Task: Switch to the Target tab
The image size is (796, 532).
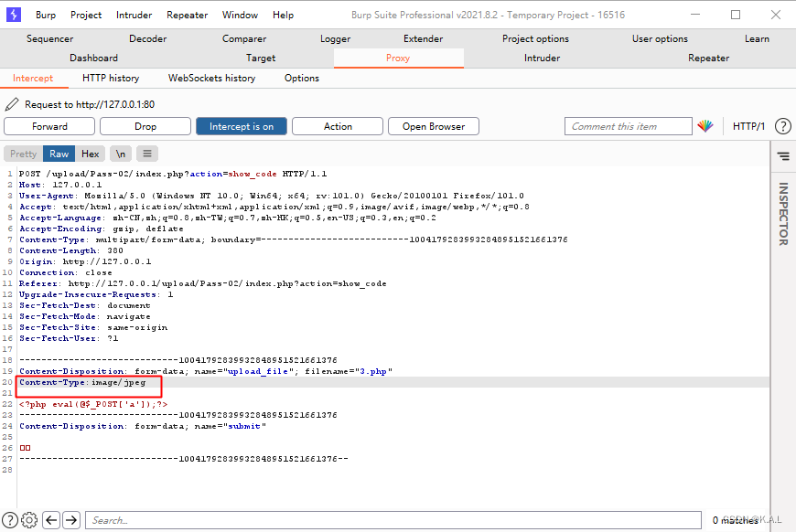Action: point(261,58)
